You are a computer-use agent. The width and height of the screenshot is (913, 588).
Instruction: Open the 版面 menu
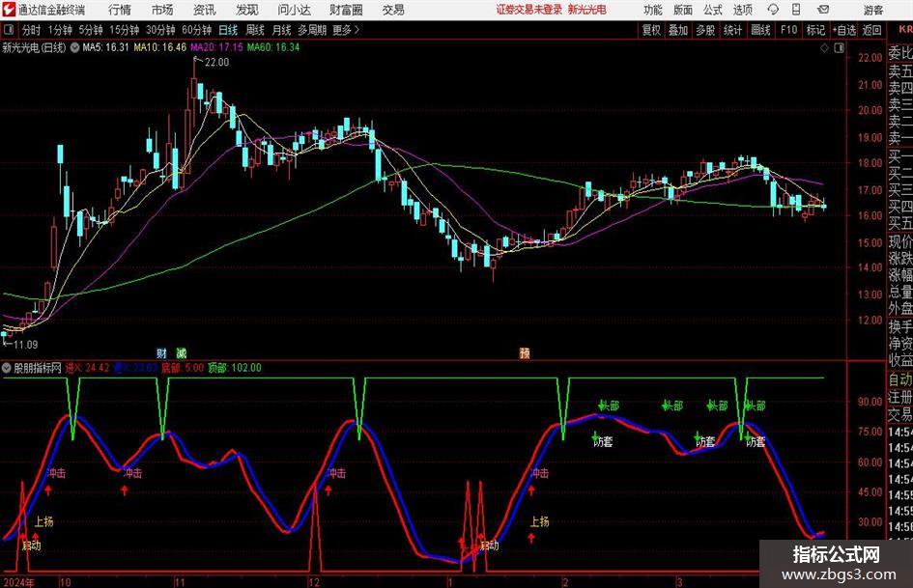[x=682, y=10]
